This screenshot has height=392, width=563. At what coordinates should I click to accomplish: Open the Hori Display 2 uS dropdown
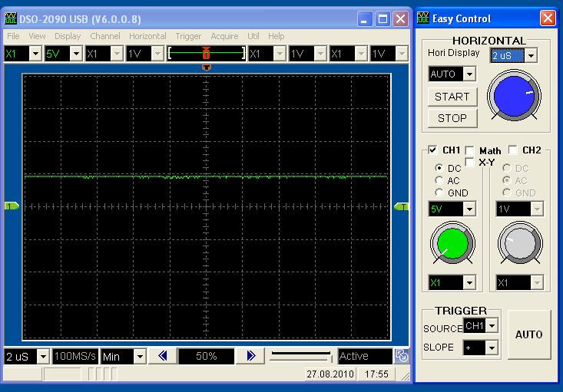(x=531, y=56)
